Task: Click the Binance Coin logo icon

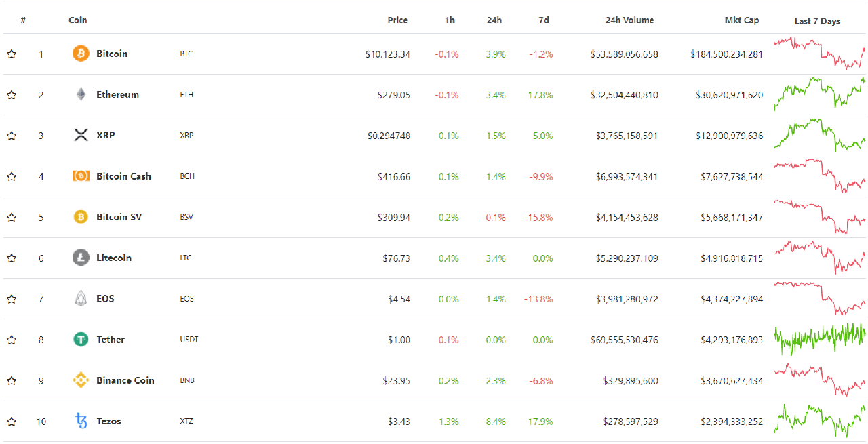Action: coord(81,380)
